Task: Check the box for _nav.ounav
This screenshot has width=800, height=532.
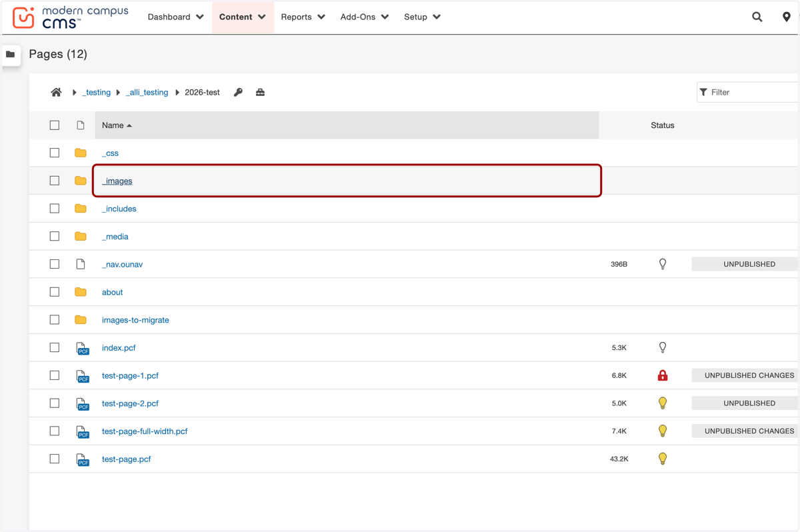Action: pos(55,264)
